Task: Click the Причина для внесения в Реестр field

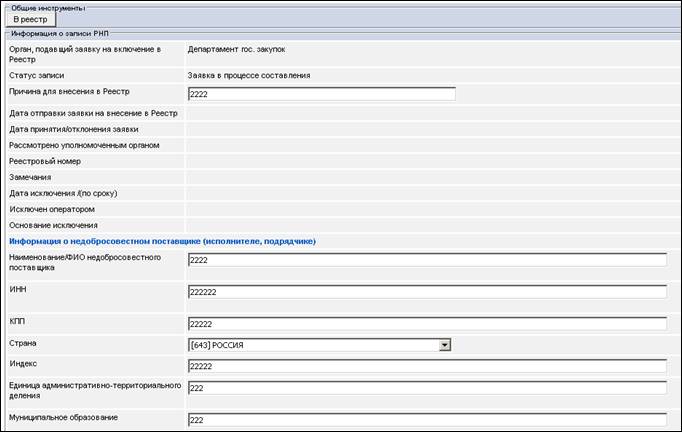Action: 321,94
